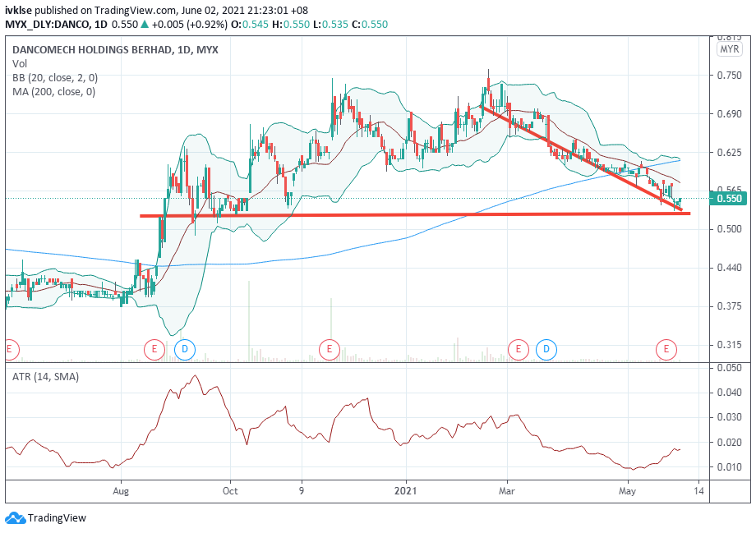756x533 pixels.
Task: Open the September 2020 dividend D marker
Action: 185,349
